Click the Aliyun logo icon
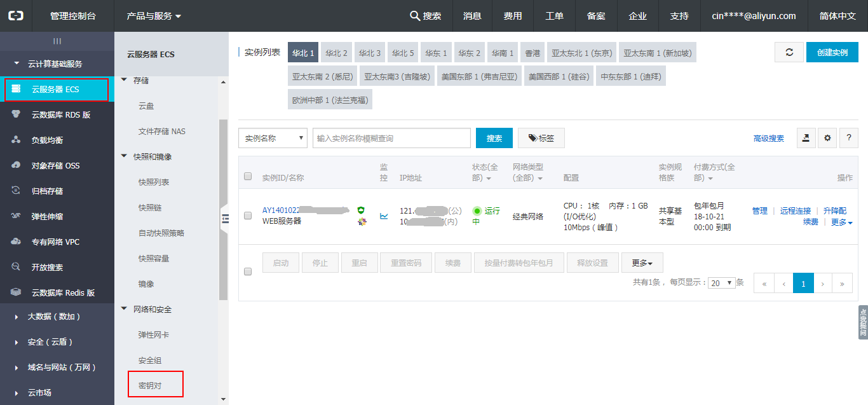This screenshot has height=405, width=868. (15, 16)
